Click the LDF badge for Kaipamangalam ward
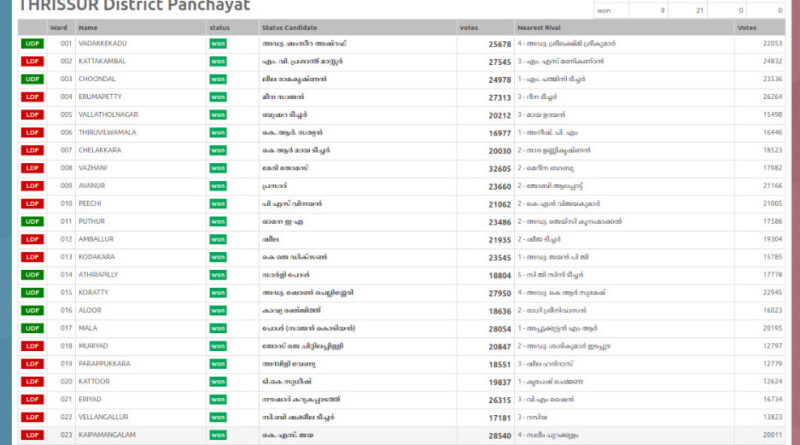The height and width of the screenshot is (445, 800). coord(32,434)
